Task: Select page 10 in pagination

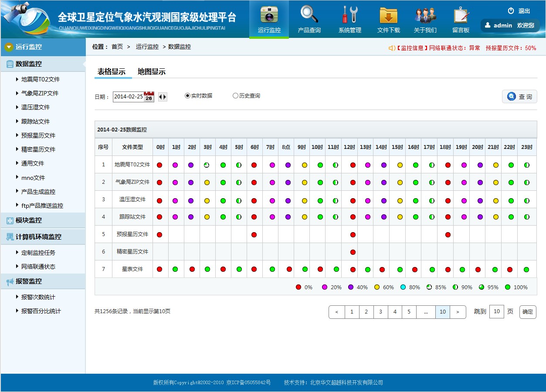Action: click(443, 312)
